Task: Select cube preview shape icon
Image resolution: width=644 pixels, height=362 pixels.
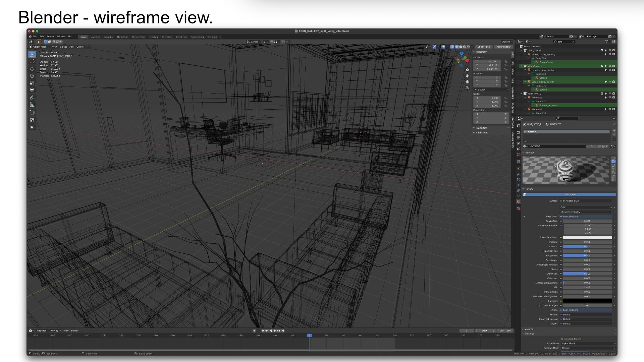Action: (x=613, y=166)
